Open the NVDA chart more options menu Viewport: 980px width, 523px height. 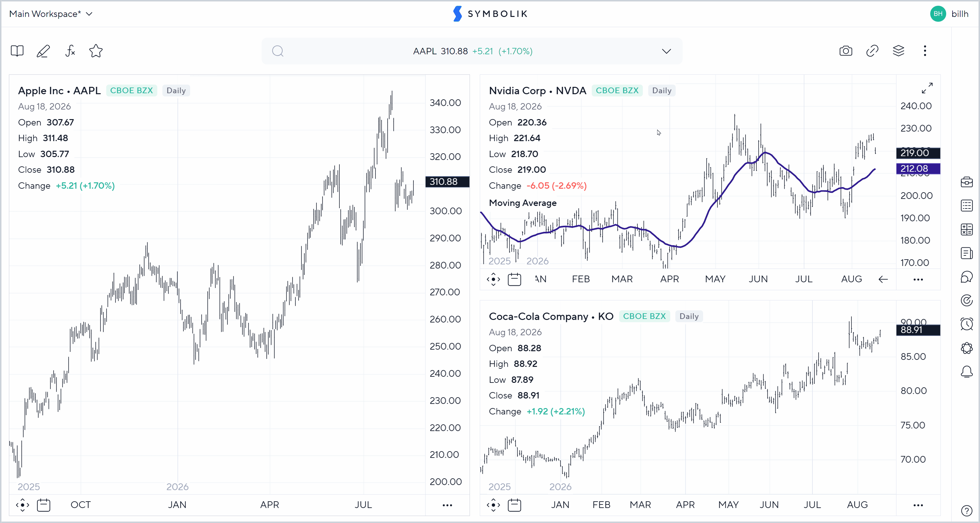pyautogui.click(x=918, y=279)
